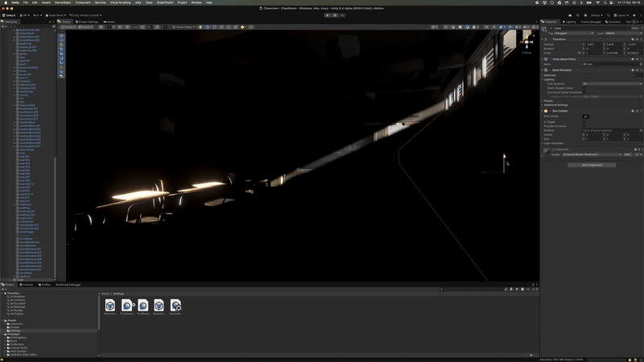The image size is (644, 362).
Task: Select the Settings folder in Assets
Action: [x=15, y=331]
